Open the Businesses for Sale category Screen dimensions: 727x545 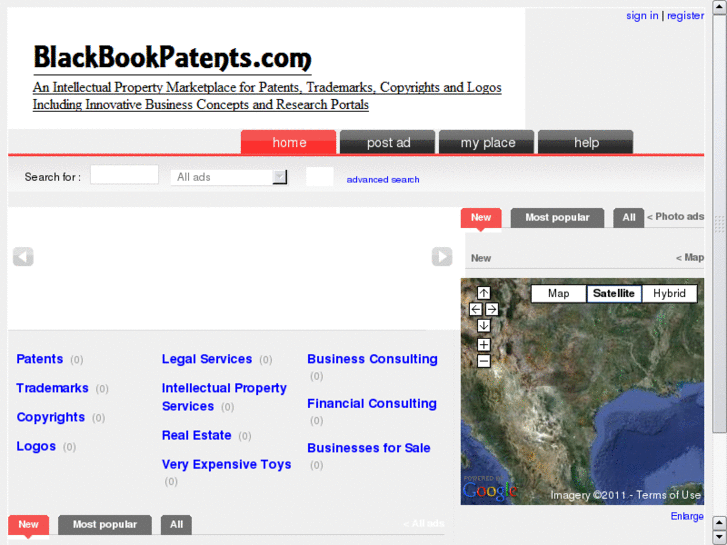[369, 448]
